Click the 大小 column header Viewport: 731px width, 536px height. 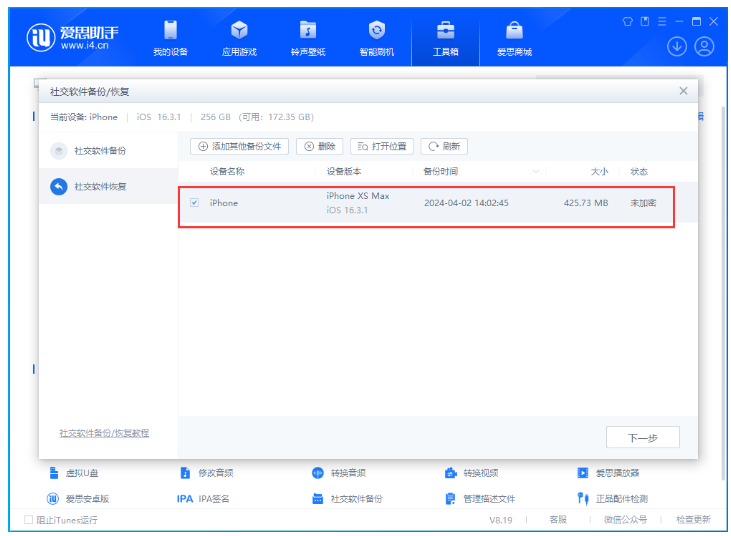coord(600,172)
